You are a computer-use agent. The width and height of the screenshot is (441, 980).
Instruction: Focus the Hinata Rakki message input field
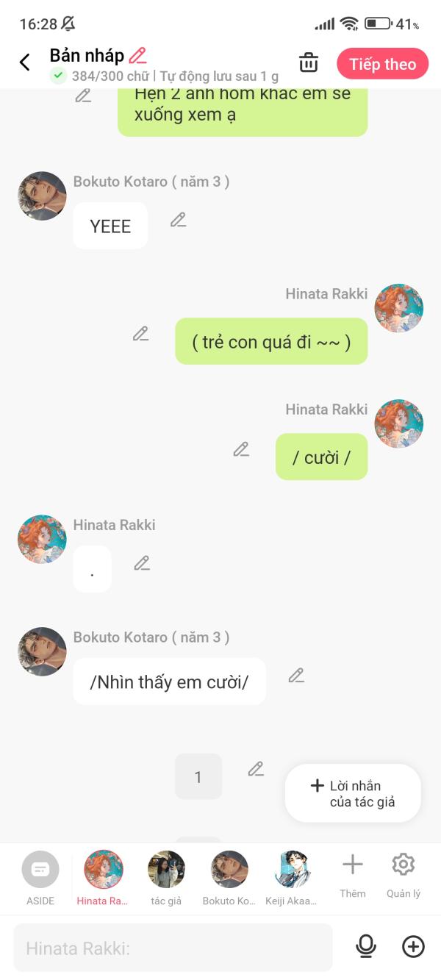(173, 948)
